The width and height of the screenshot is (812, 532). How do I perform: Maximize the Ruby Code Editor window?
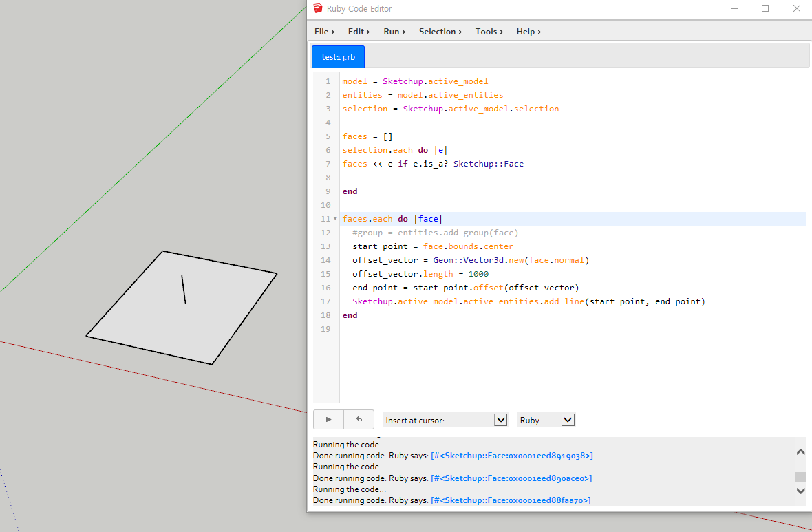point(765,8)
